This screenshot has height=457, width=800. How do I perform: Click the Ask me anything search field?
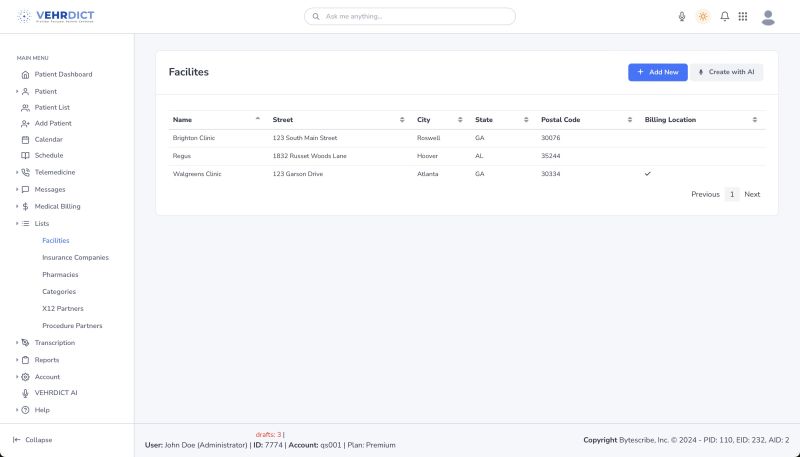410,16
